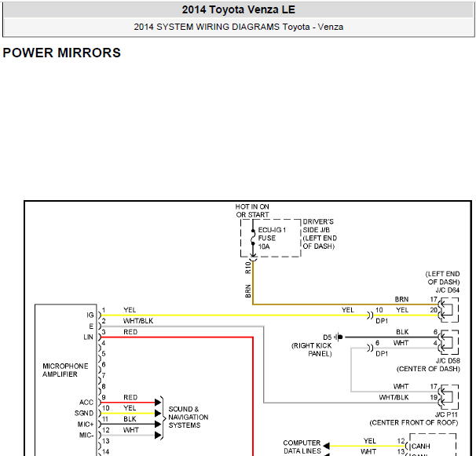The width and height of the screenshot is (476, 456).
Task: Click the arrowhead on the pin 10 YEL wire
Action: click(158, 413)
